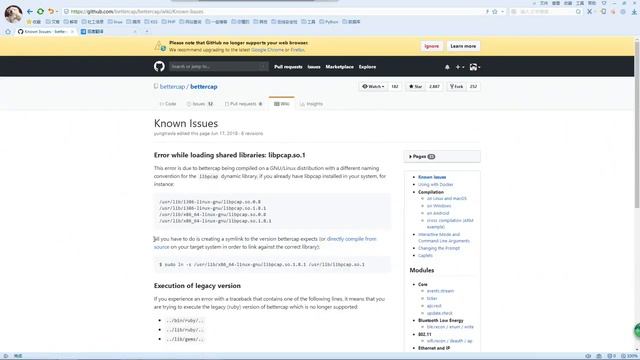The height and width of the screenshot is (360, 640).
Task: Open events.stream module link
Action: [440, 291]
